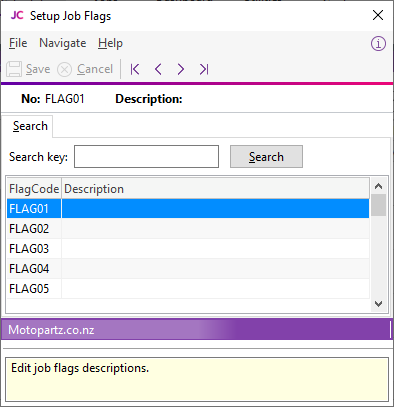394x407 pixels.
Task: Go to the first record navigation icon
Action: (x=135, y=69)
